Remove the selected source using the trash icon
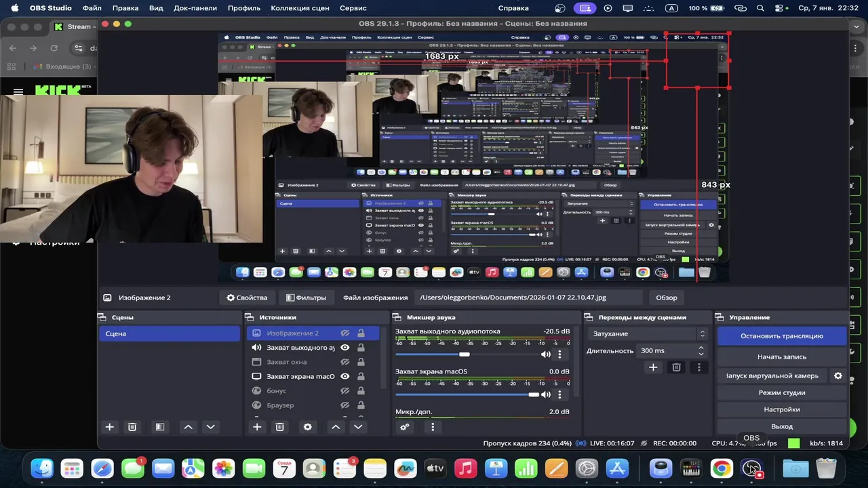Screen dimensions: 868x488 pyautogui.click(x=279, y=427)
